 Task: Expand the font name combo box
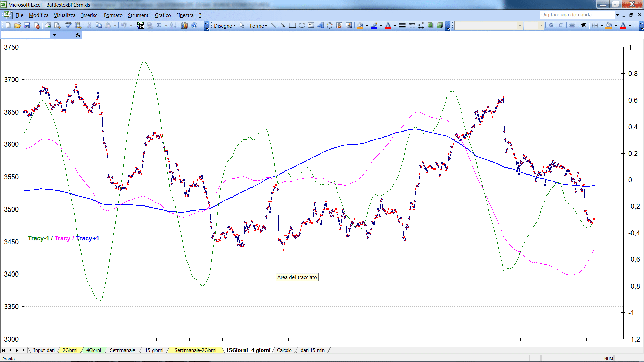[520, 25]
